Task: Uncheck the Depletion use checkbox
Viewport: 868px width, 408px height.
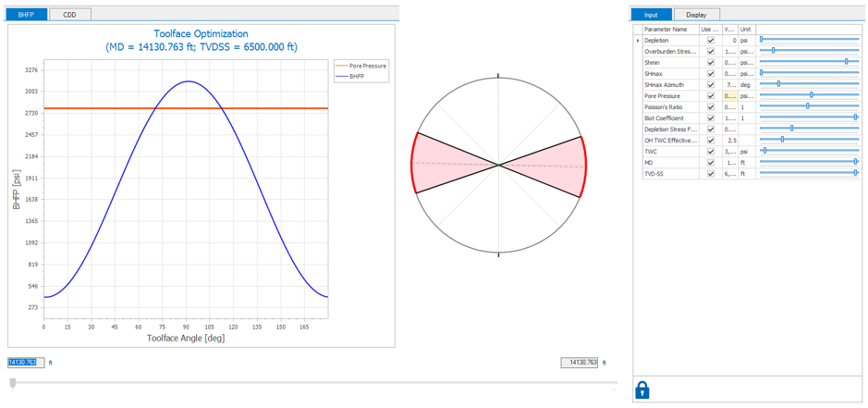Action: 711,41
